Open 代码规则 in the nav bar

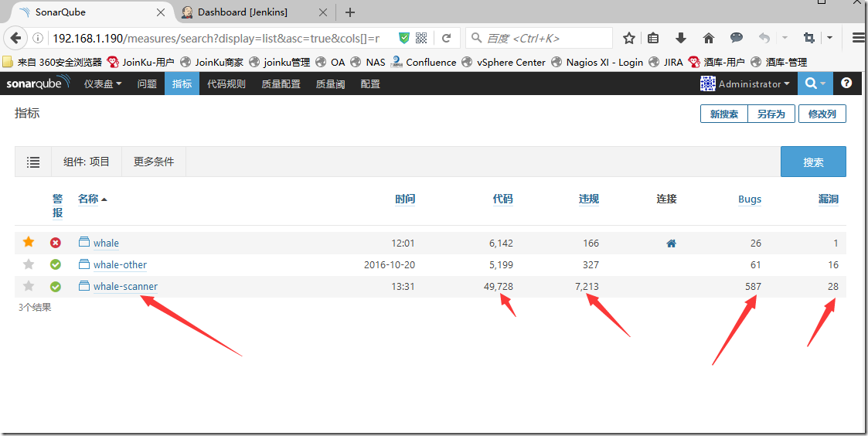pos(226,83)
